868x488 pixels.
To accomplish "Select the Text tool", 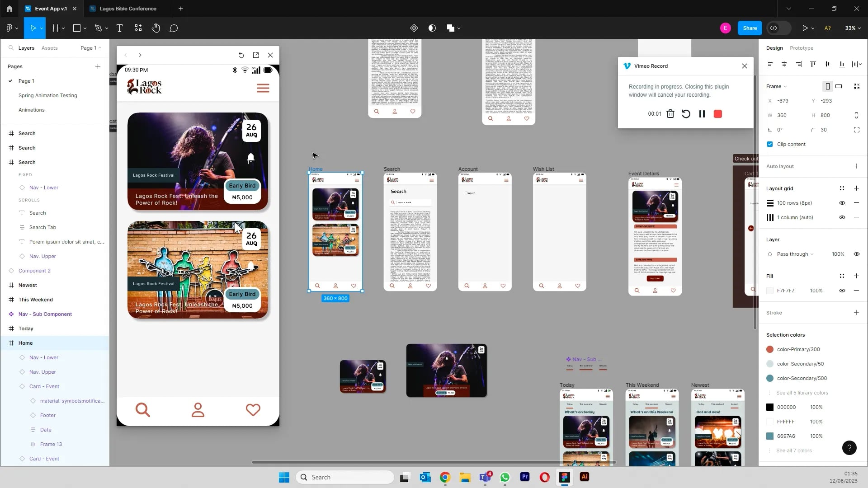I will tap(119, 28).
